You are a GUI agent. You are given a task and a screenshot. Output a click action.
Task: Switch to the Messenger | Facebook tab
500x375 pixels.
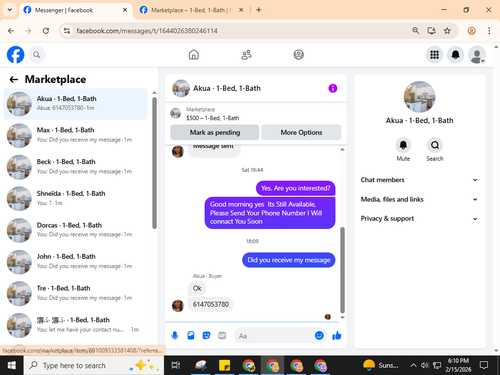(76, 10)
